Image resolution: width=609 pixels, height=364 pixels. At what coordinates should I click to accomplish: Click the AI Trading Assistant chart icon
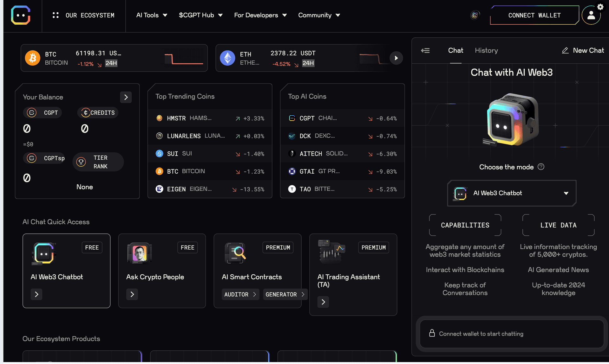331,252
